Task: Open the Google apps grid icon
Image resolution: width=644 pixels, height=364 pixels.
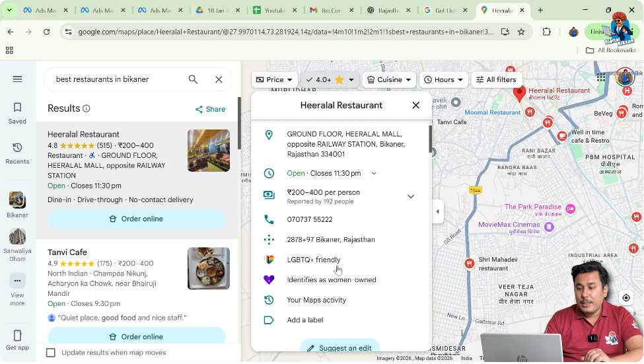Action: coord(601,78)
